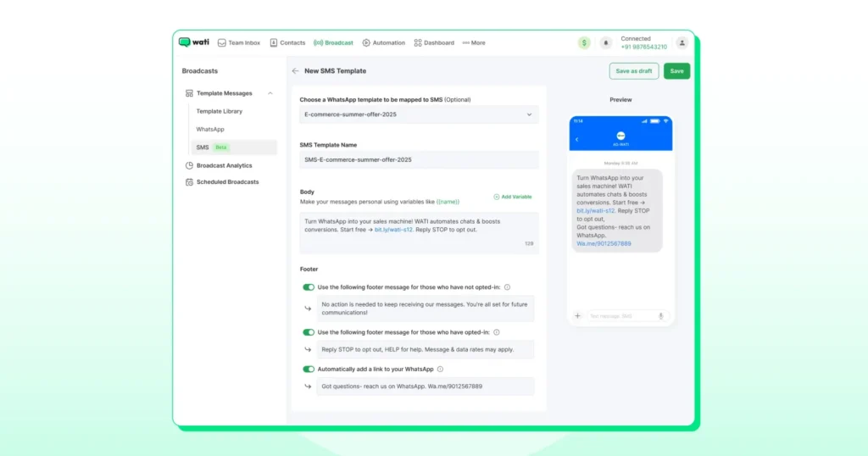Viewport: 868px width, 456px height.
Task: Open the user profile avatar icon
Action: click(682, 42)
